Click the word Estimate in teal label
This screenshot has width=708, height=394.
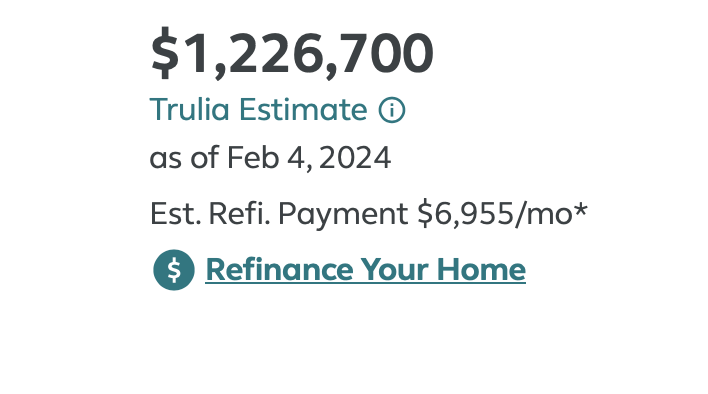[x=303, y=110]
